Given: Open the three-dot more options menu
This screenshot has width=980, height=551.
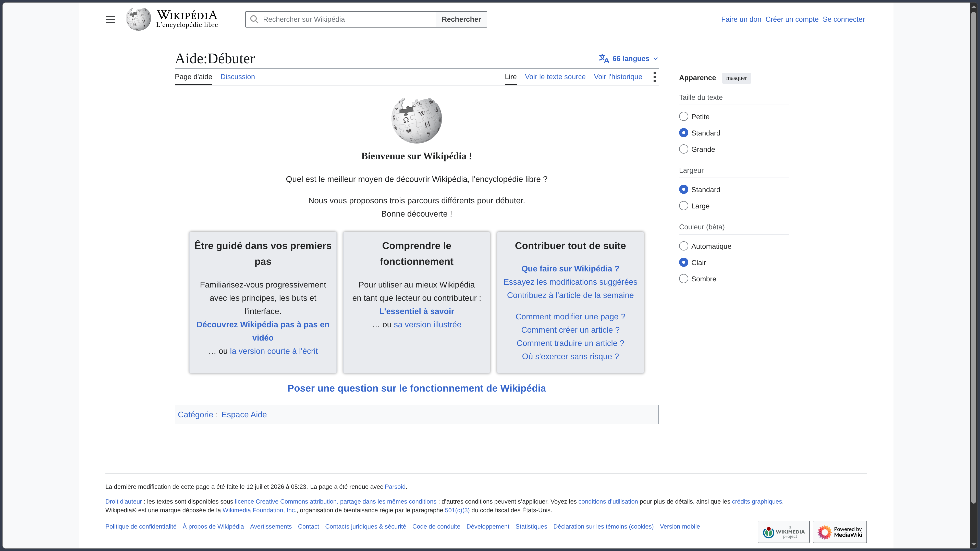Looking at the screenshot, I should 654,77.
